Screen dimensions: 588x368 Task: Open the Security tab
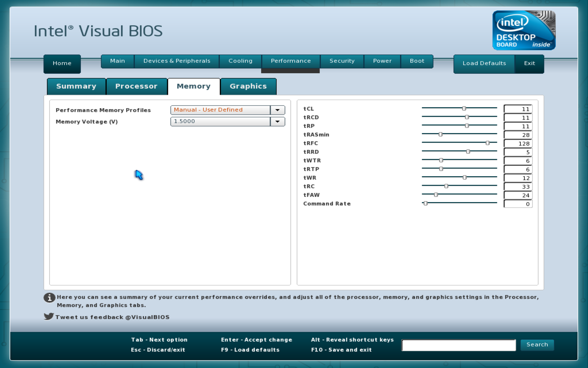pos(342,61)
